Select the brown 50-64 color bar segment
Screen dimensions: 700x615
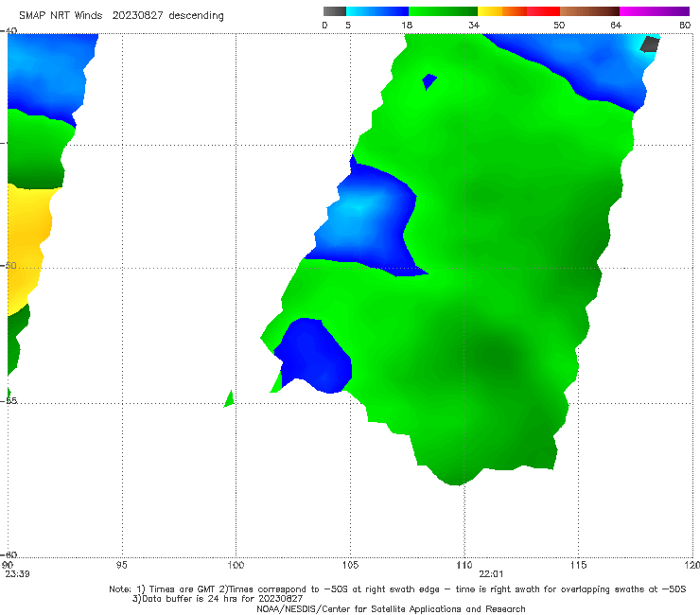point(589,11)
